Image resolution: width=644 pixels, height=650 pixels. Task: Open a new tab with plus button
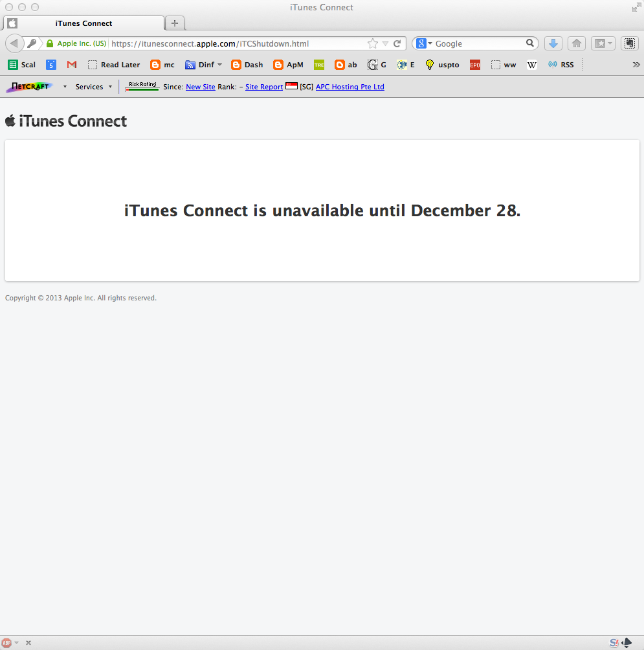coord(175,23)
